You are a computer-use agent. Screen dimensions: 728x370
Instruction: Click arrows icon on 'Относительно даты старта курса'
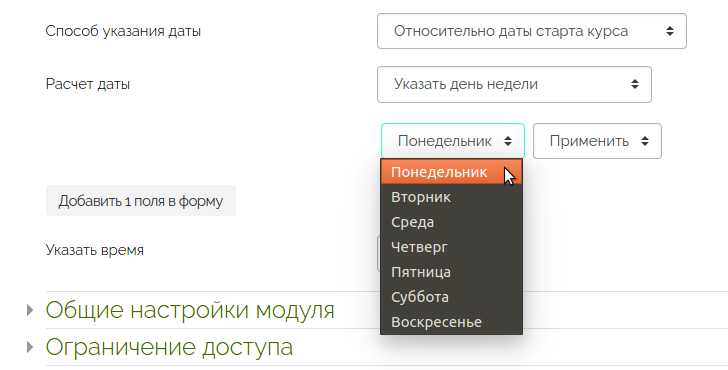tap(670, 31)
